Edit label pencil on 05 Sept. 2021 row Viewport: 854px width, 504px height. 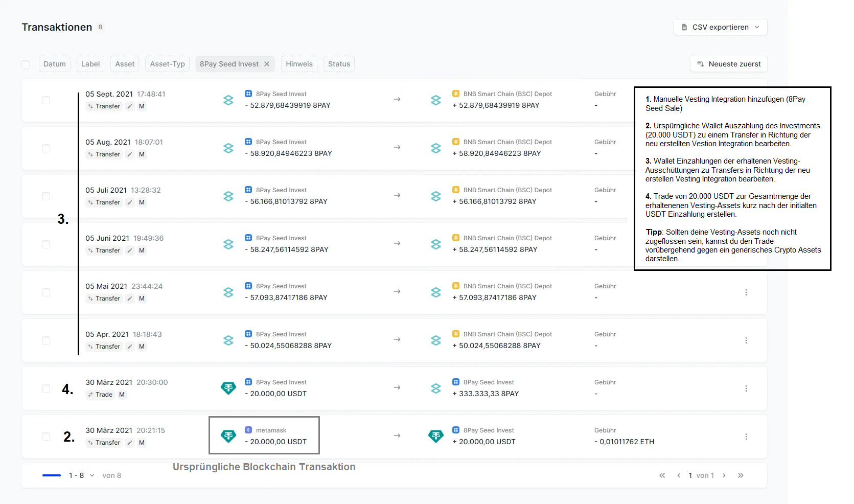(x=130, y=106)
